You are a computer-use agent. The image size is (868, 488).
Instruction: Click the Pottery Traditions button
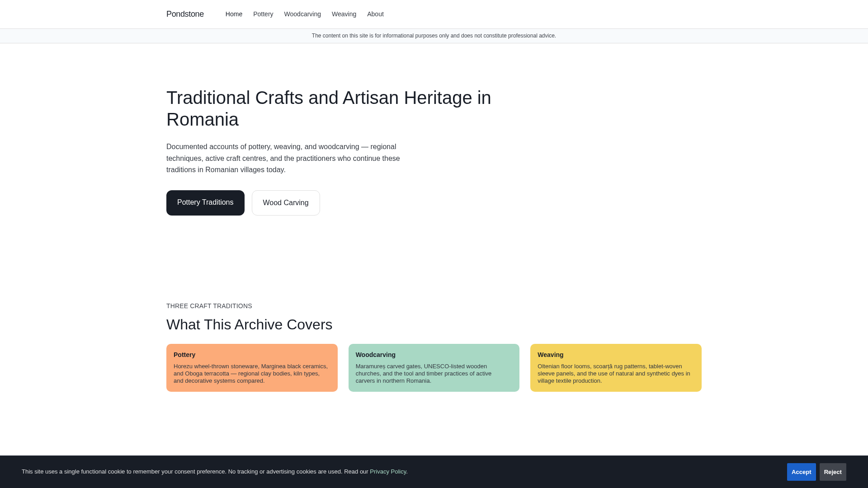205,203
